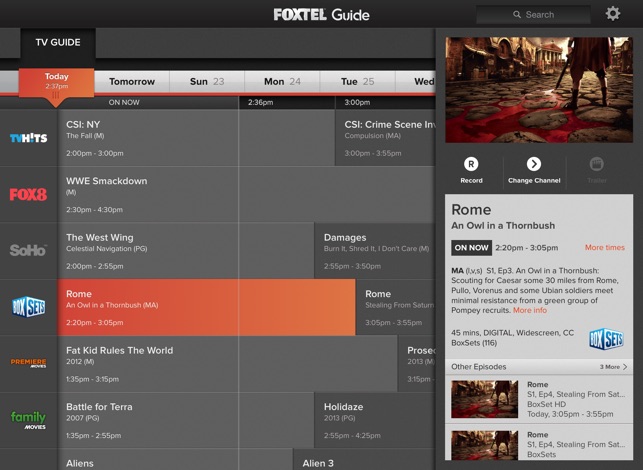
Task: Open More times link
Action: coord(604,247)
